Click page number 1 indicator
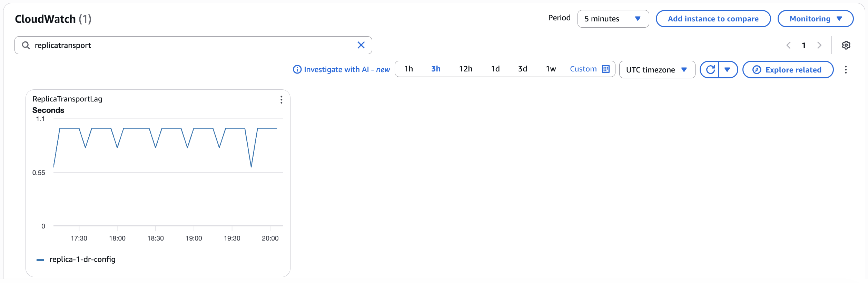The image size is (868, 283). [x=803, y=45]
